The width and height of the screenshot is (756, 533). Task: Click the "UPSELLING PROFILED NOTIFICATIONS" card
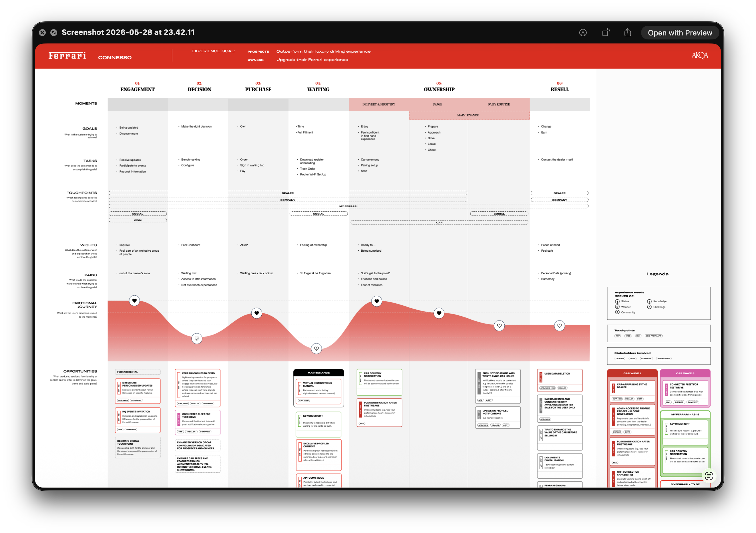tap(498, 417)
